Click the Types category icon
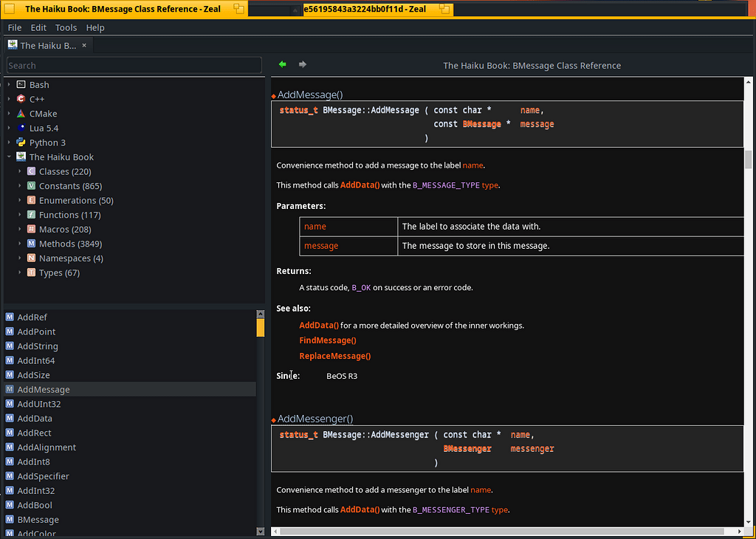 31,272
